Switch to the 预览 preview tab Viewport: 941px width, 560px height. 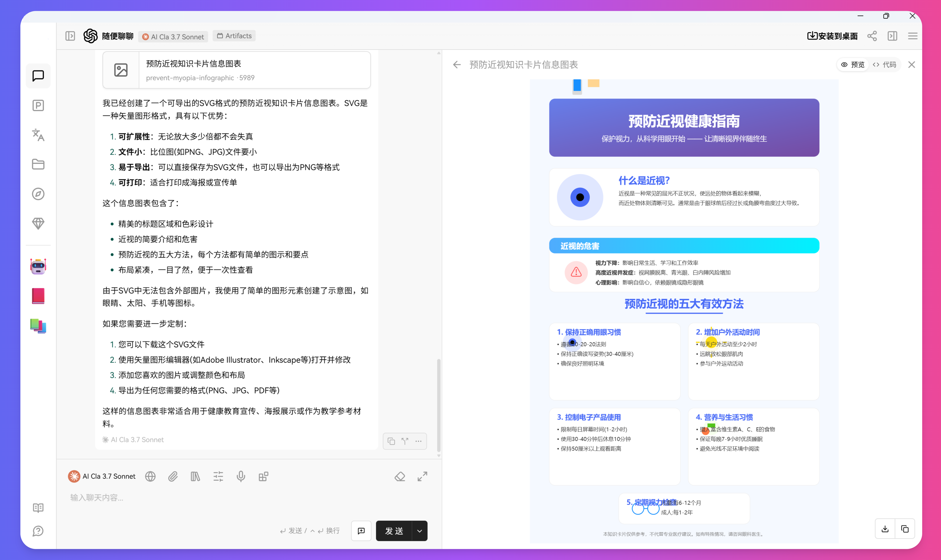coord(853,65)
